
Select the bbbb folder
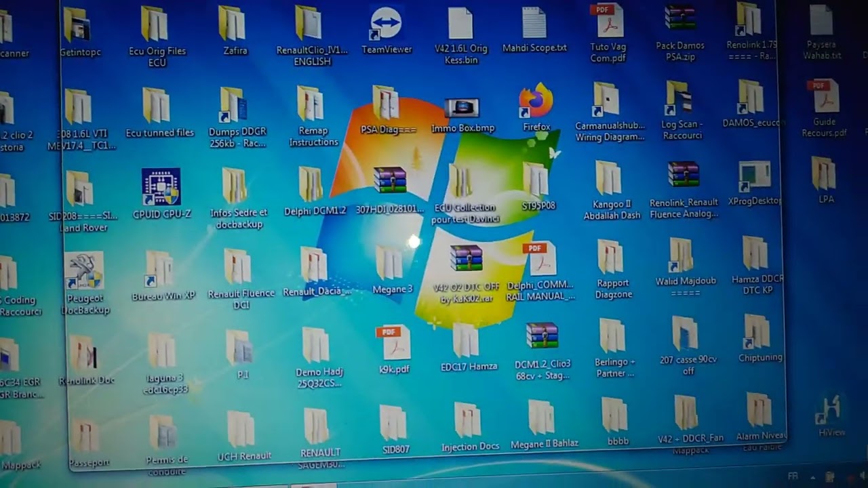(615, 415)
